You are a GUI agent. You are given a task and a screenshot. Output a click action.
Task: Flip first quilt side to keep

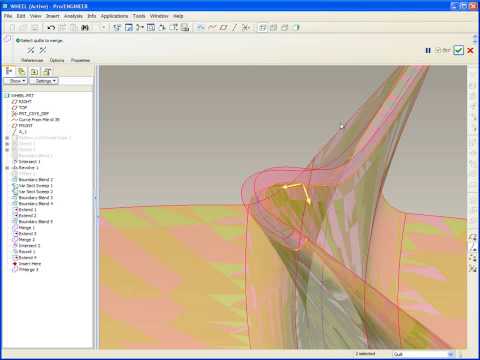coord(31,50)
